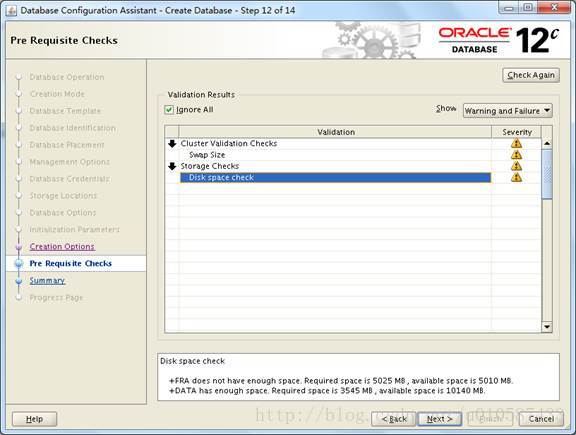Open the Summary step link
The height and width of the screenshot is (435, 576).
click(47, 281)
